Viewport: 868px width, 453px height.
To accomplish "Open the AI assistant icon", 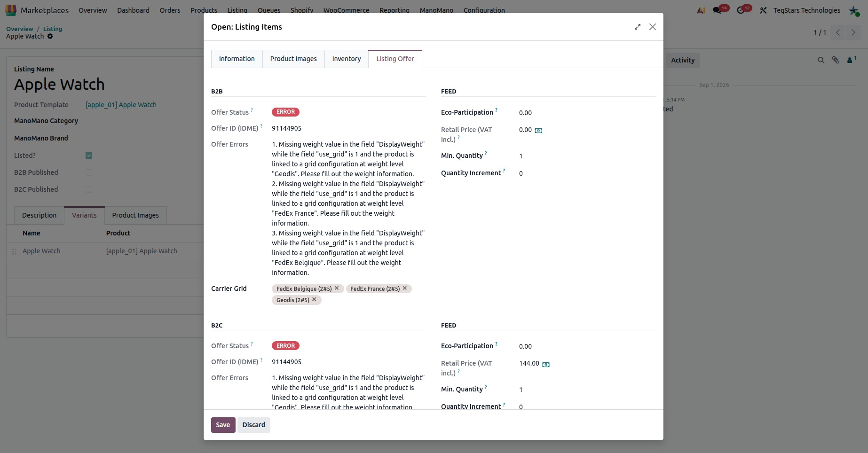I will (x=701, y=10).
